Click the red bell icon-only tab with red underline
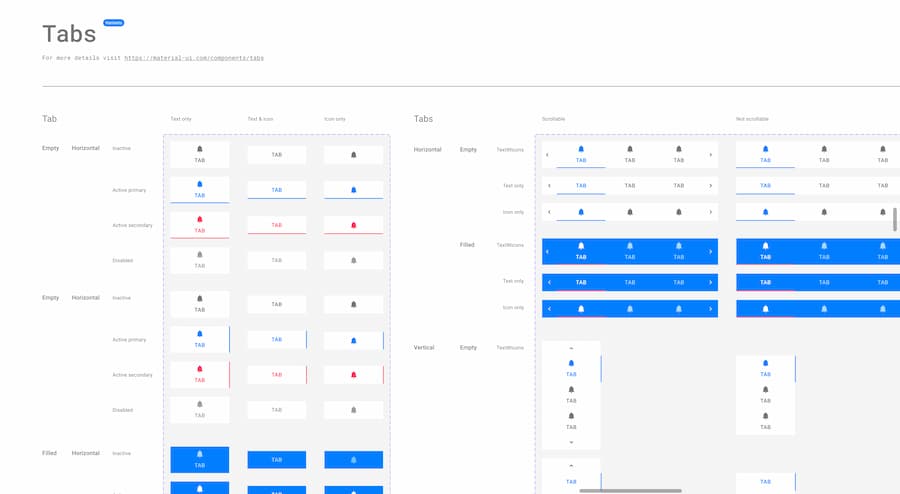 pos(353,225)
